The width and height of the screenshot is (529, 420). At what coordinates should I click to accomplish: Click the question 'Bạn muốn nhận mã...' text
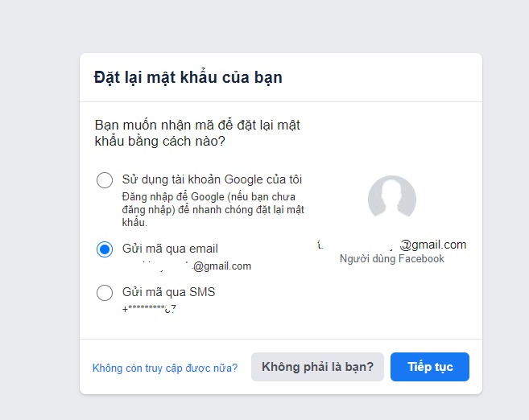point(197,133)
